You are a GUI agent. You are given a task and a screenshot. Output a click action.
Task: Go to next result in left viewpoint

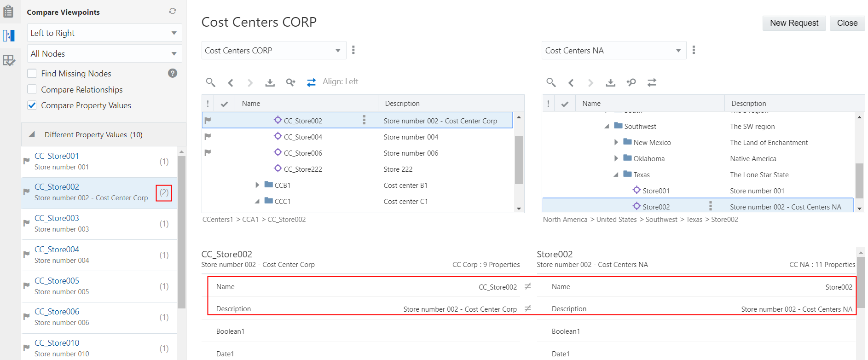[250, 83]
